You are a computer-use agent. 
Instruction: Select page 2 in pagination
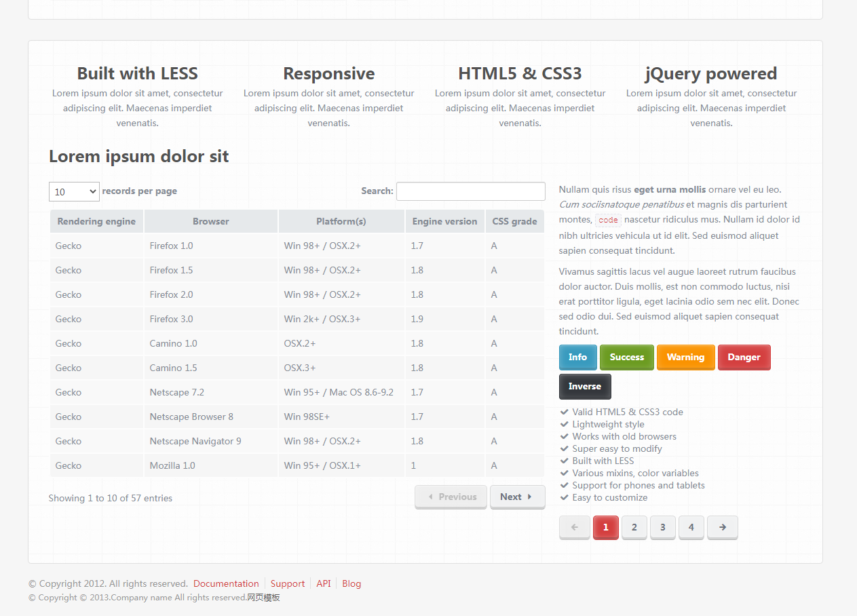click(x=634, y=527)
